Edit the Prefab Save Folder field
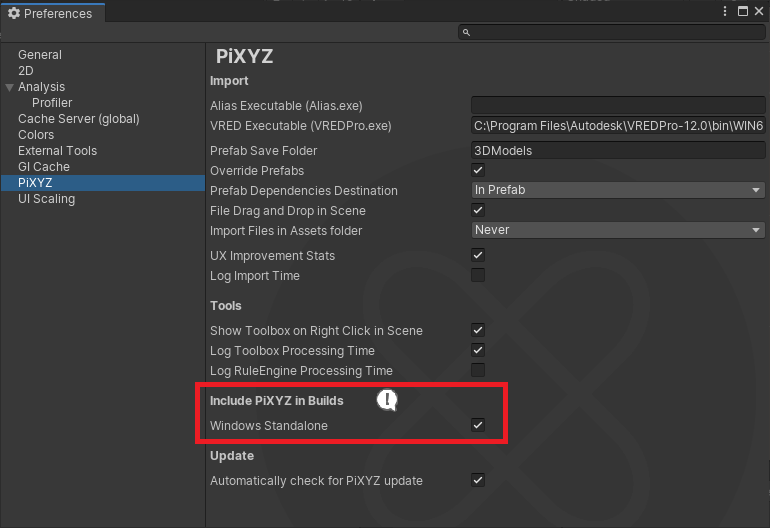770x528 pixels. click(618, 150)
